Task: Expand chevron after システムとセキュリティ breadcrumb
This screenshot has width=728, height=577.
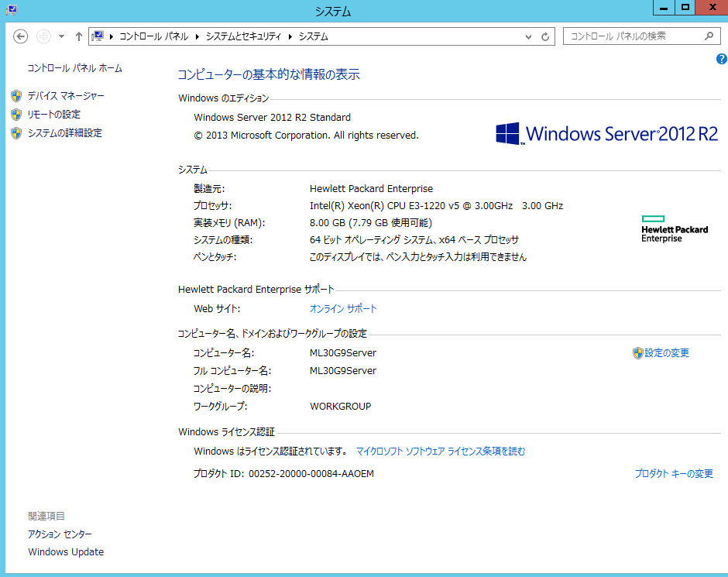Action: pyautogui.click(x=290, y=36)
